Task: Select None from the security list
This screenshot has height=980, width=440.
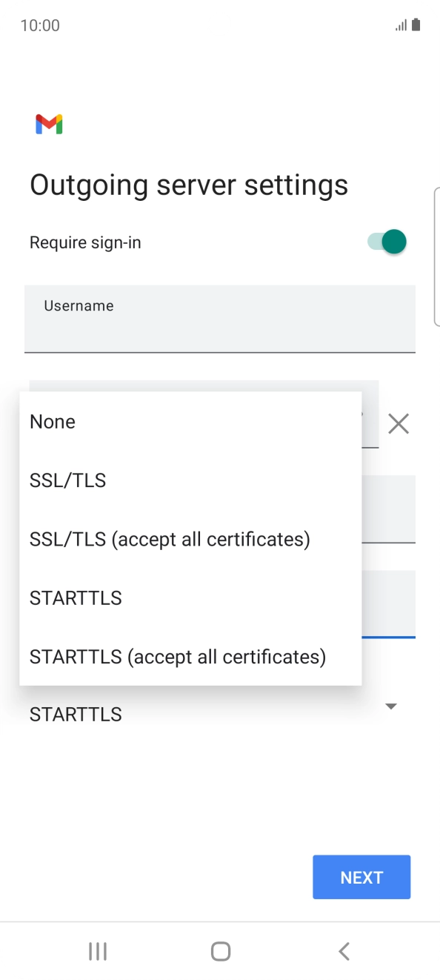Action: coord(52,421)
